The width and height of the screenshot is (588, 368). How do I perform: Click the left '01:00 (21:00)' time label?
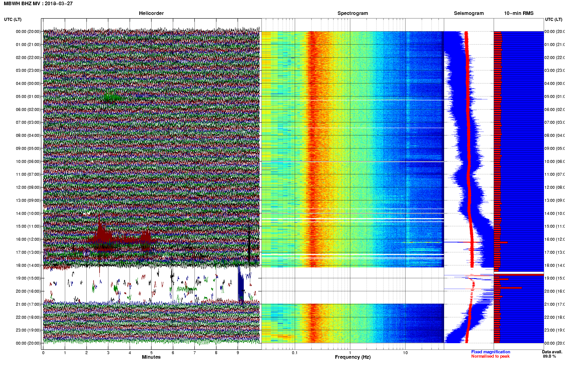click(x=28, y=44)
